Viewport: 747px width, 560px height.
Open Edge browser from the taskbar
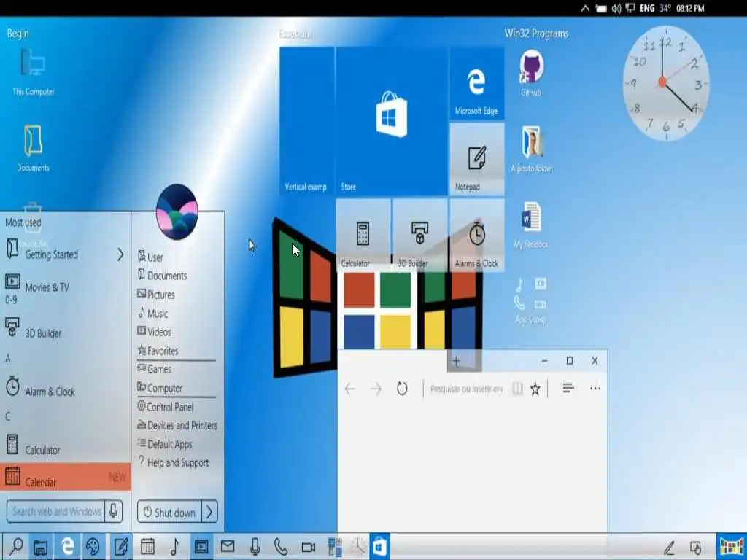(67, 547)
